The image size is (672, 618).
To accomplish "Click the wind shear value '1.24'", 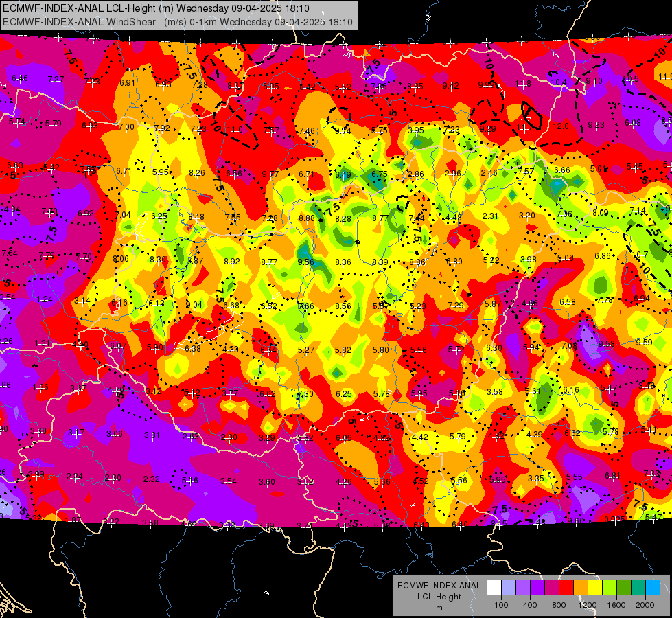I will click(x=45, y=299).
